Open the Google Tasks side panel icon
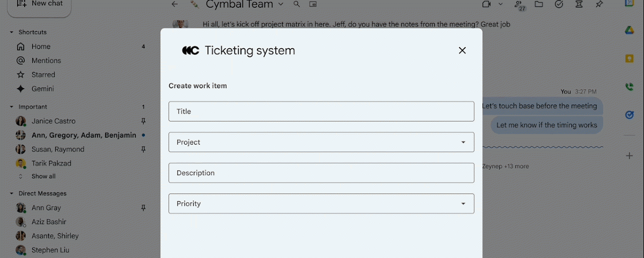The height and width of the screenshot is (258, 644). click(630, 114)
